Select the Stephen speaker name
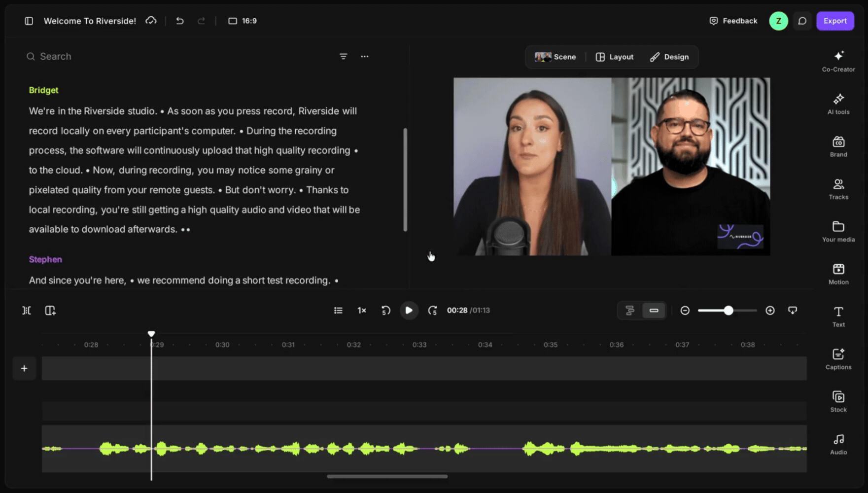This screenshot has width=868, height=493. point(45,259)
